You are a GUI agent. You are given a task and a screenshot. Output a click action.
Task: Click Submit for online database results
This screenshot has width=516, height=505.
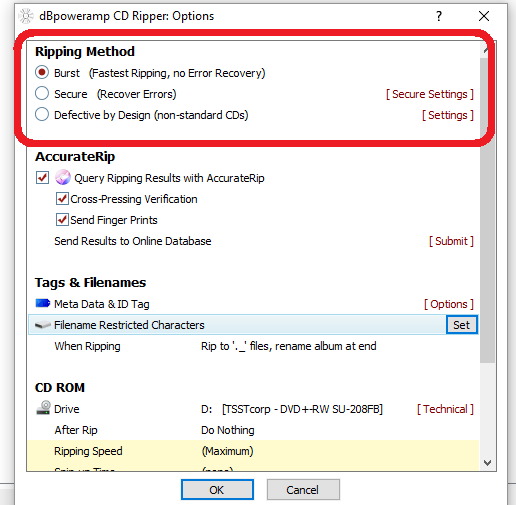pyautogui.click(x=451, y=241)
